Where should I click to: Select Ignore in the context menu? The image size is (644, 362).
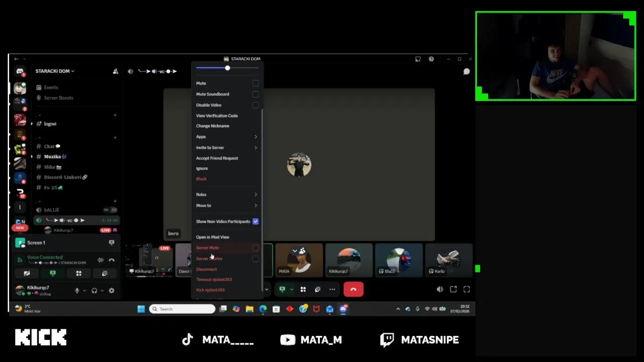point(202,168)
